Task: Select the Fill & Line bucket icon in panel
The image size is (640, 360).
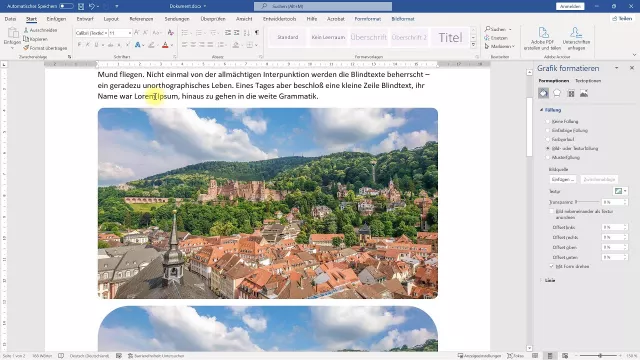Action: (543, 93)
